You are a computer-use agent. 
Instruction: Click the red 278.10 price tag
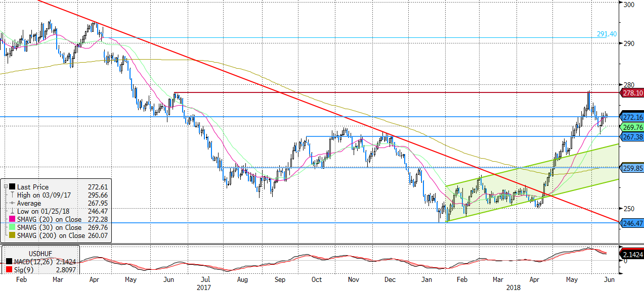(631, 92)
